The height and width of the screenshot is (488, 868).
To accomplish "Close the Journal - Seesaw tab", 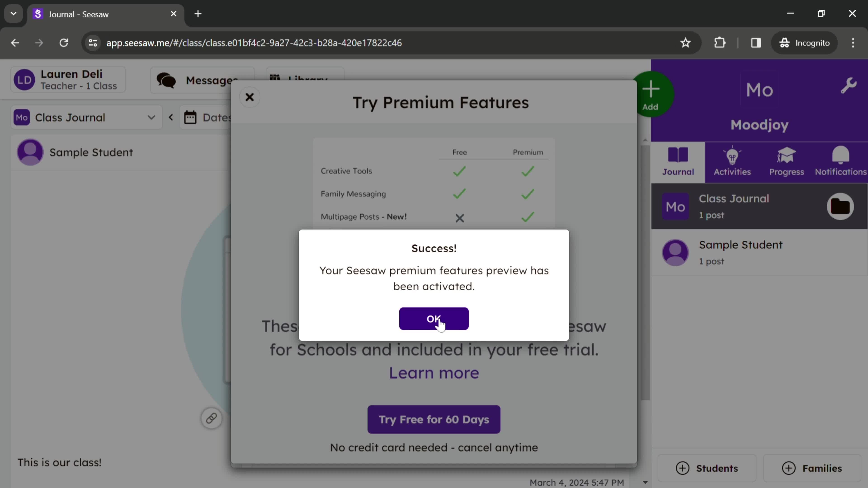I will (x=174, y=14).
